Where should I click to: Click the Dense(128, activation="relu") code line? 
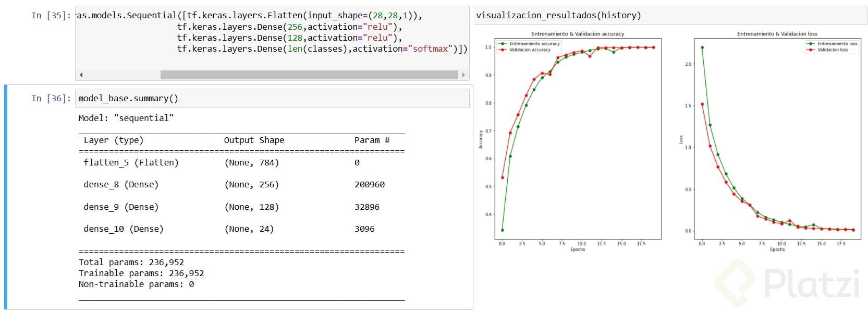coord(289,38)
